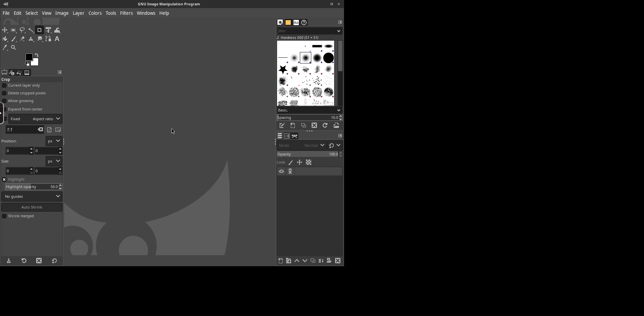Choose the Paintbrush tool
This screenshot has width=644, height=316.
(x=13, y=39)
